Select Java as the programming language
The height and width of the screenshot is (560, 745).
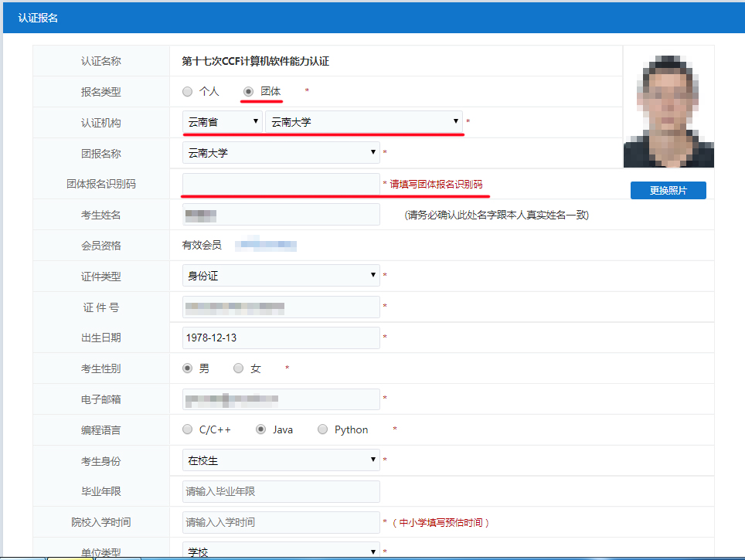click(261, 429)
